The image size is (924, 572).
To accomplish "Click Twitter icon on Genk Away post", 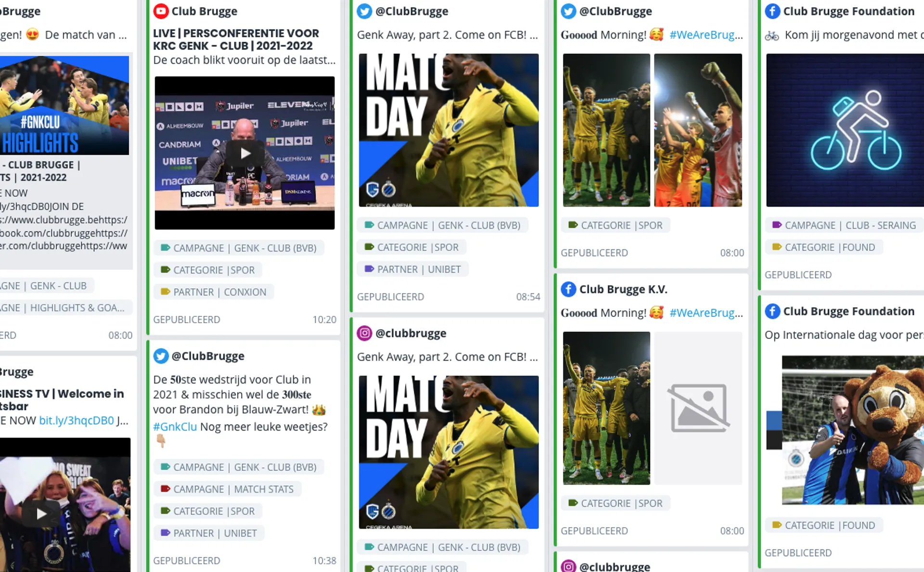I will pyautogui.click(x=364, y=11).
